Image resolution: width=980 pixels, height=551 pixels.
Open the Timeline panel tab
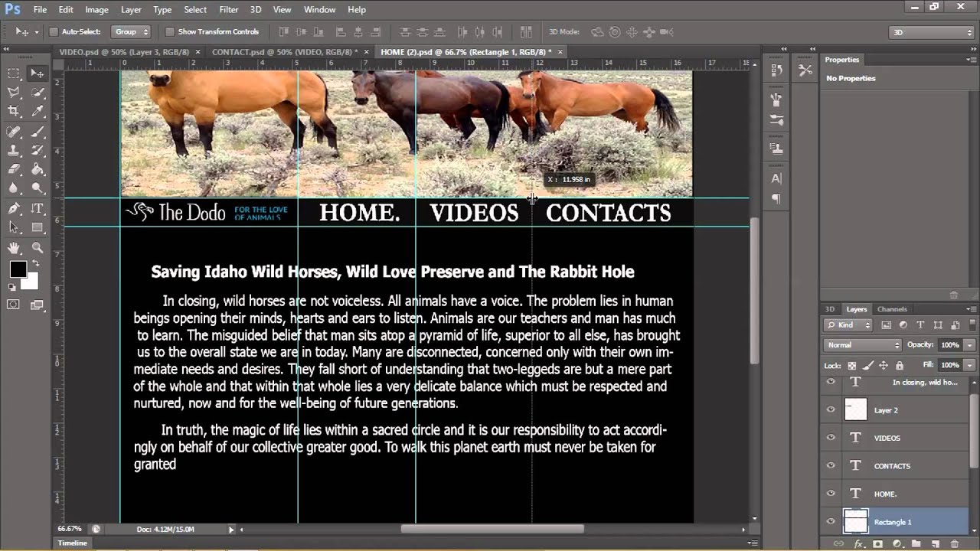click(x=73, y=543)
